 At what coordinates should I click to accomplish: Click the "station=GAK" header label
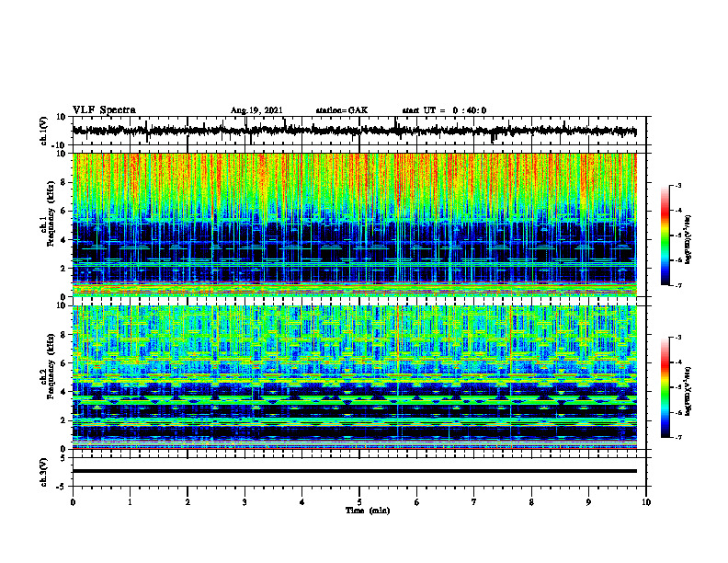342,110
